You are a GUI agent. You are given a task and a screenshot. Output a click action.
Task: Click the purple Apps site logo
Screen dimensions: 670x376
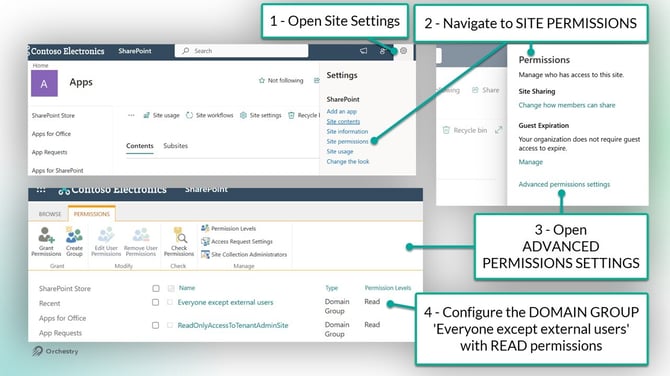click(44, 83)
